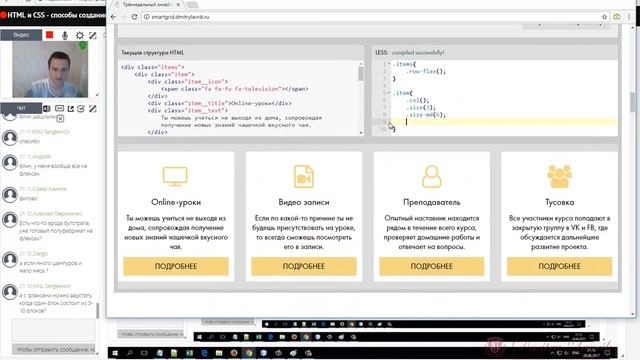The image size is (640, 360).
Task: Click the search icon on the bottommost taskbar
Action: (x=129, y=353)
